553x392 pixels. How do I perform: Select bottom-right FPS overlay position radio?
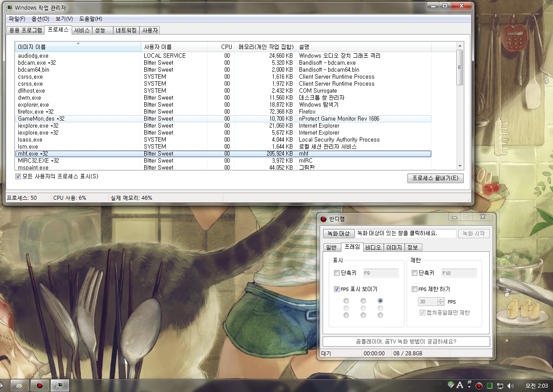380,315
